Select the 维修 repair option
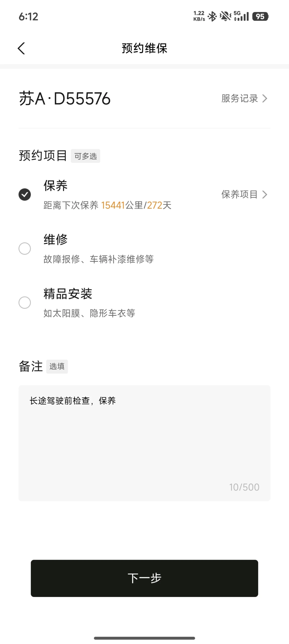289x644 pixels. [25, 249]
